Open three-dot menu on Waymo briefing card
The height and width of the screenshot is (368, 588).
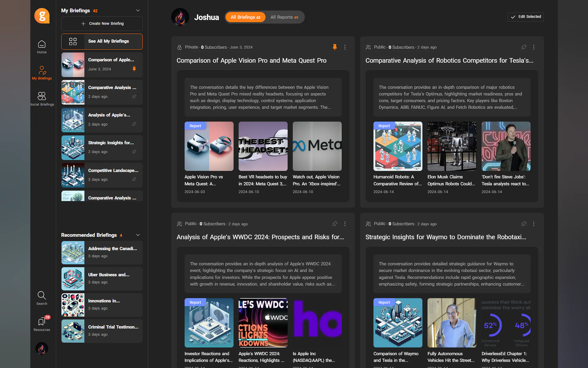(x=534, y=224)
